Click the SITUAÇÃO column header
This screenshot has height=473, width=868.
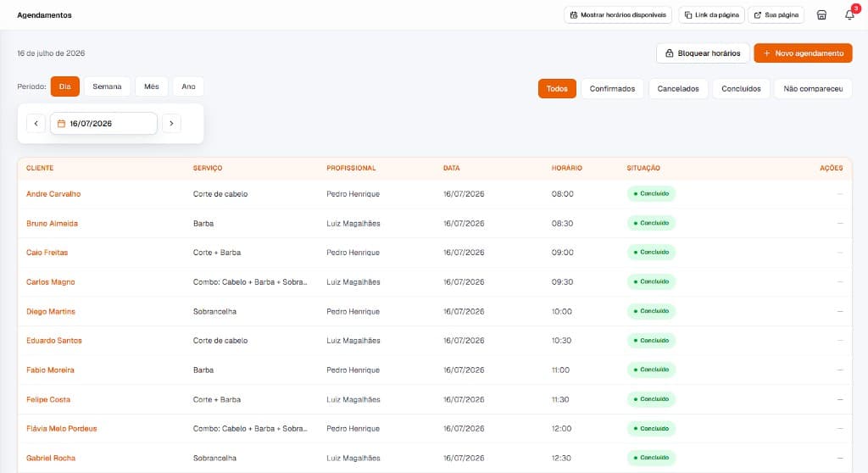[643, 168]
